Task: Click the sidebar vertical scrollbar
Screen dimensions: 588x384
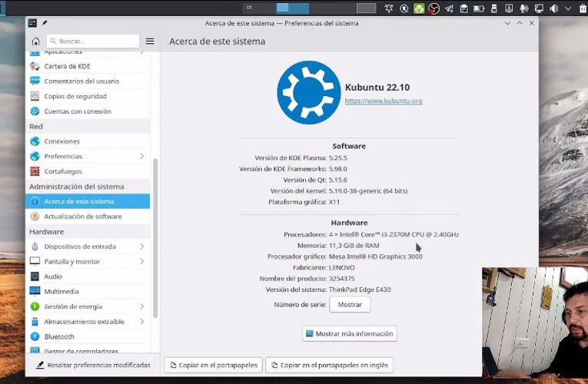Action: pos(155,238)
